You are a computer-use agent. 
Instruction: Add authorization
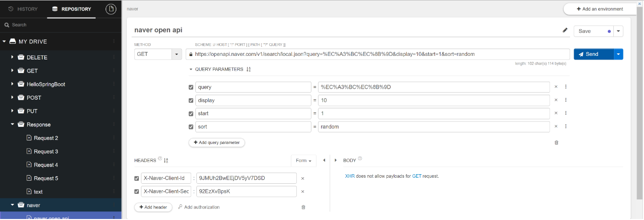click(199, 207)
